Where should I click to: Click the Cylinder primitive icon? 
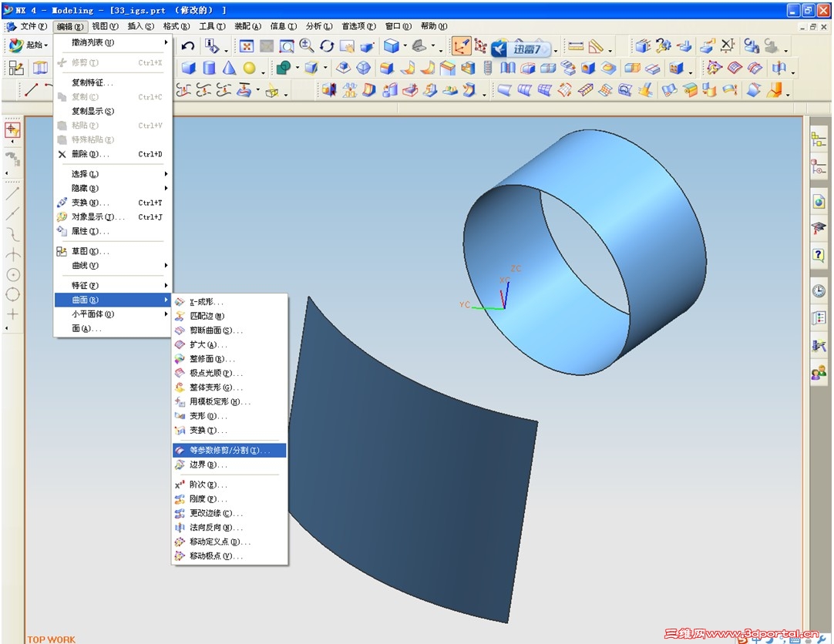coord(209,68)
